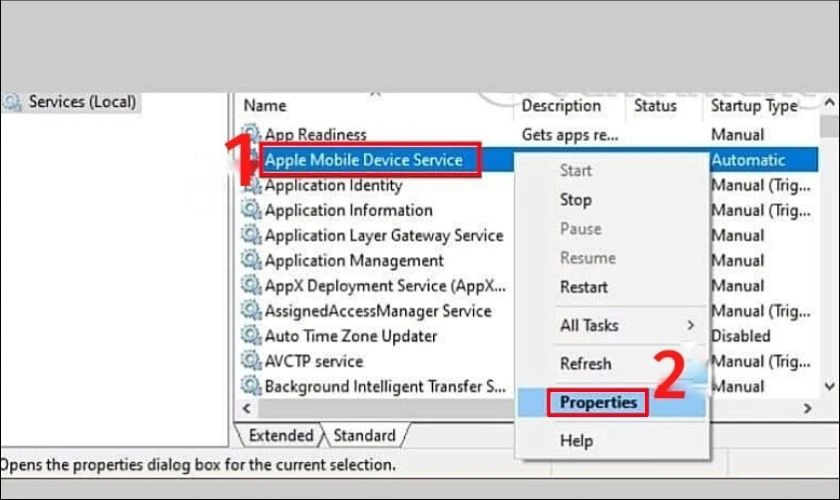Click the gear icon beside App Readiness
Image resolution: width=840 pixels, height=500 pixels.
(251, 133)
